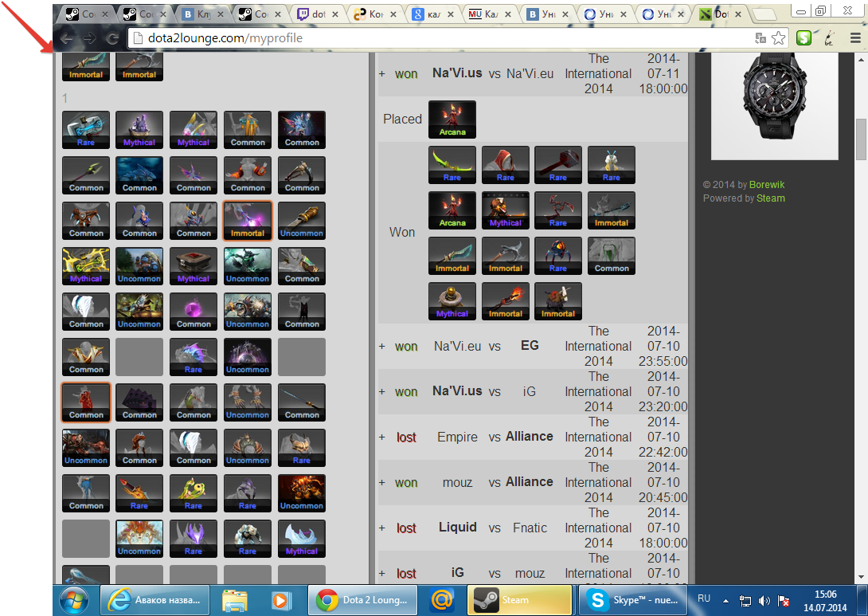Switch to the Skype taskbar window
This screenshot has width=868, height=616.
pos(631,600)
